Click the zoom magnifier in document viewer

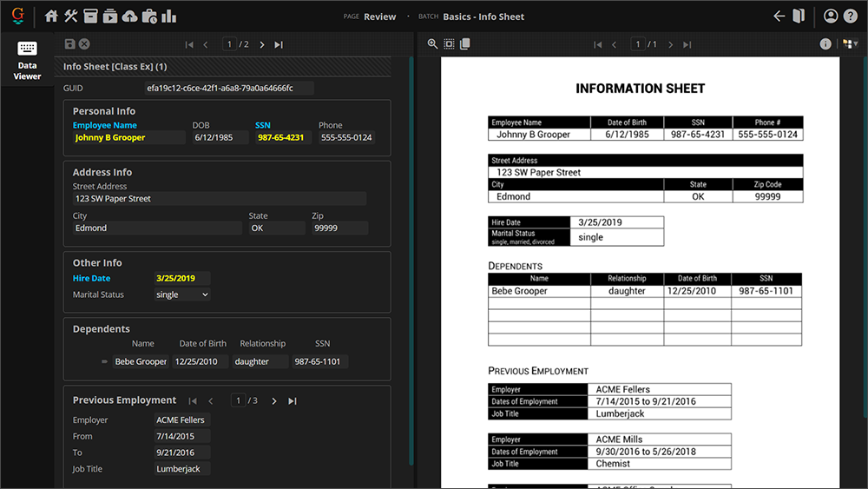click(432, 44)
